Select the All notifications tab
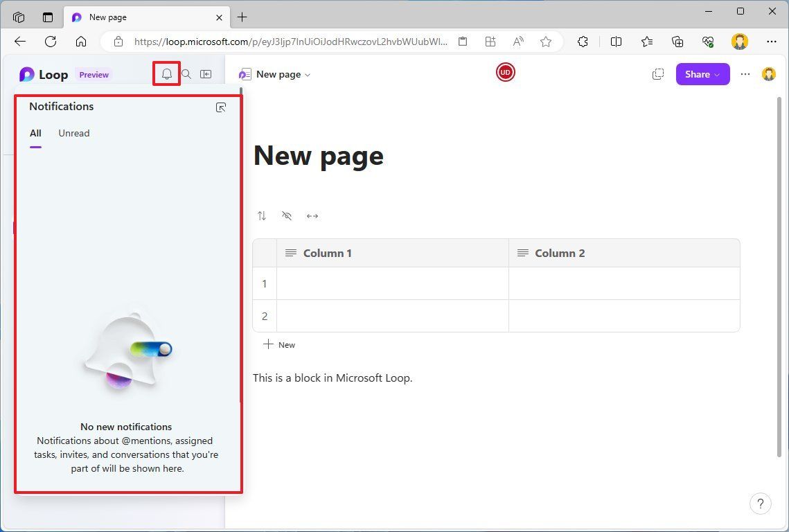The width and height of the screenshot is (789, 532). coord(35,133)
